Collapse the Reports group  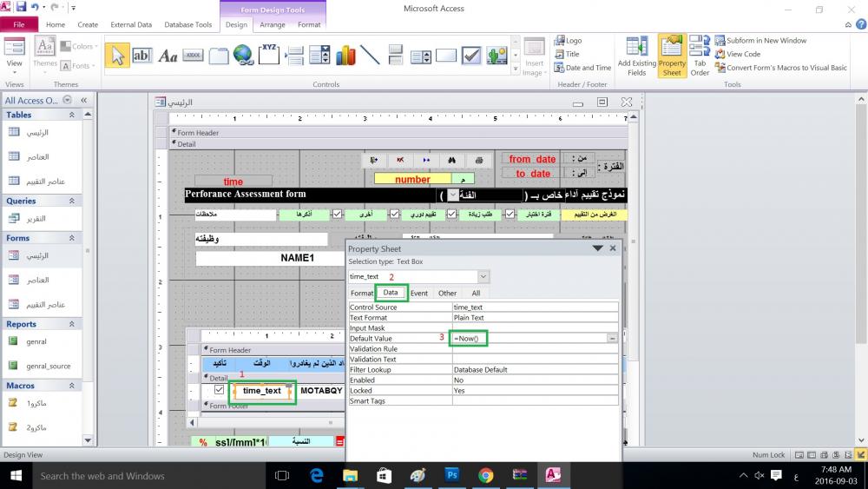[72, 324]
